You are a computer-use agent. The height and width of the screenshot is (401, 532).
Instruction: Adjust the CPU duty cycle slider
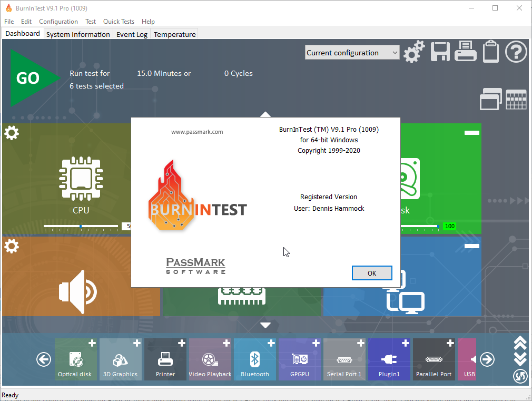(x=81, y=226)
